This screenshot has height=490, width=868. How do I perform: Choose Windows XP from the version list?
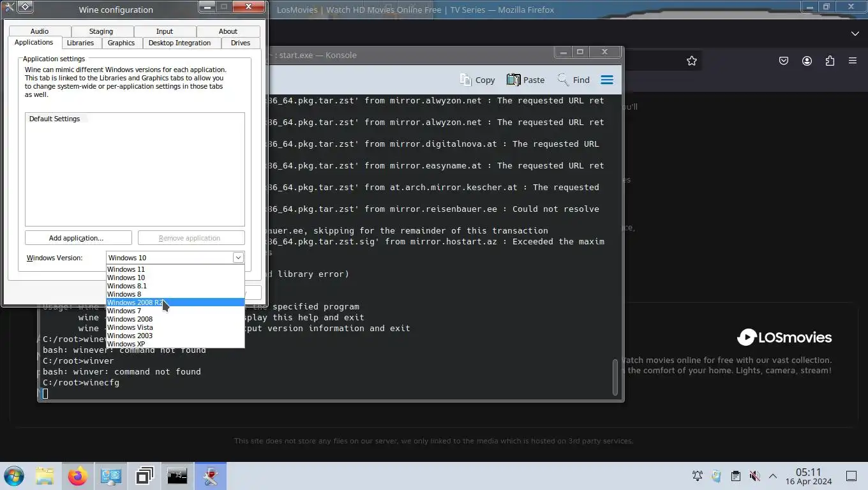(x=175, y=344)
